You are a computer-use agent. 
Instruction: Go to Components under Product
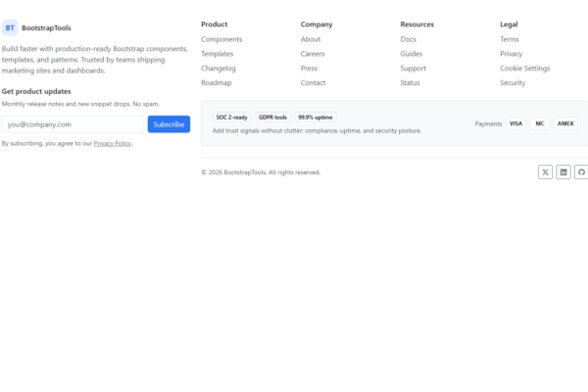(221, 39)
